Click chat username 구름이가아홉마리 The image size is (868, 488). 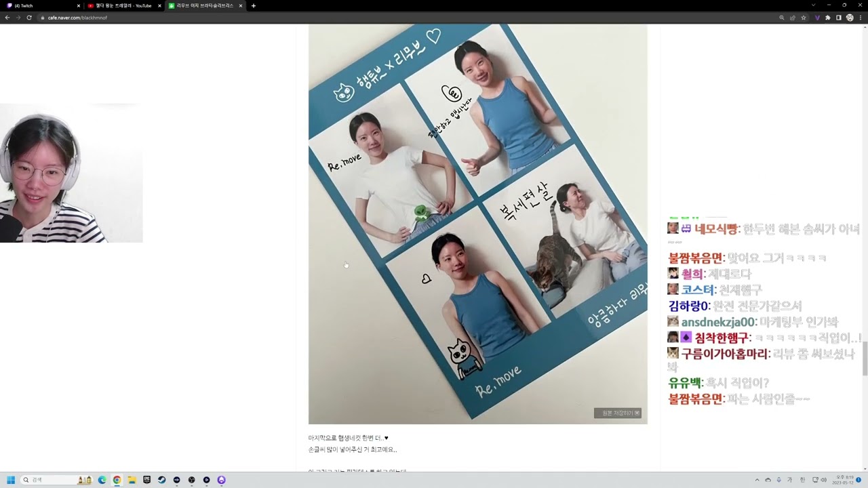point(724,354)
